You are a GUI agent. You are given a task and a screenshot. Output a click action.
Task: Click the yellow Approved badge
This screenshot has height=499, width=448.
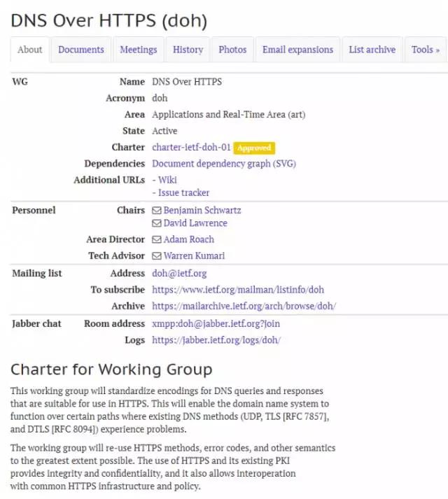point(255,148)
